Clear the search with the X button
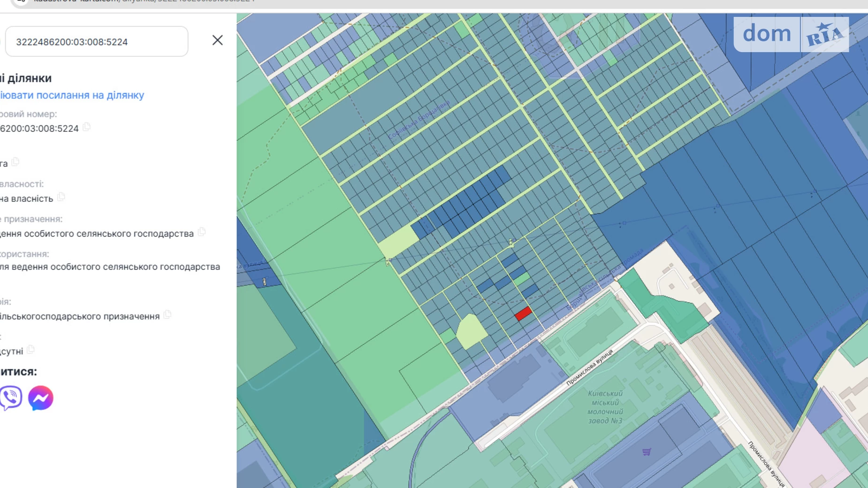This screenshot has height=488, width=868. (x=217, y=40)
